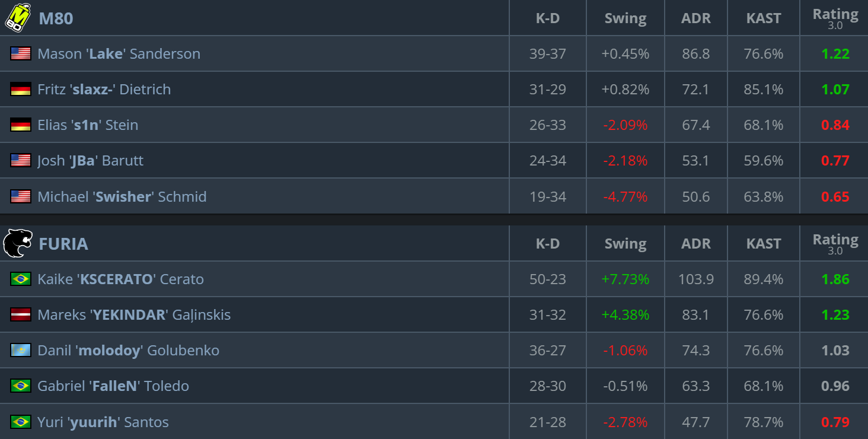
Task: Sort M80 table by K-D column
Action: 548,18
